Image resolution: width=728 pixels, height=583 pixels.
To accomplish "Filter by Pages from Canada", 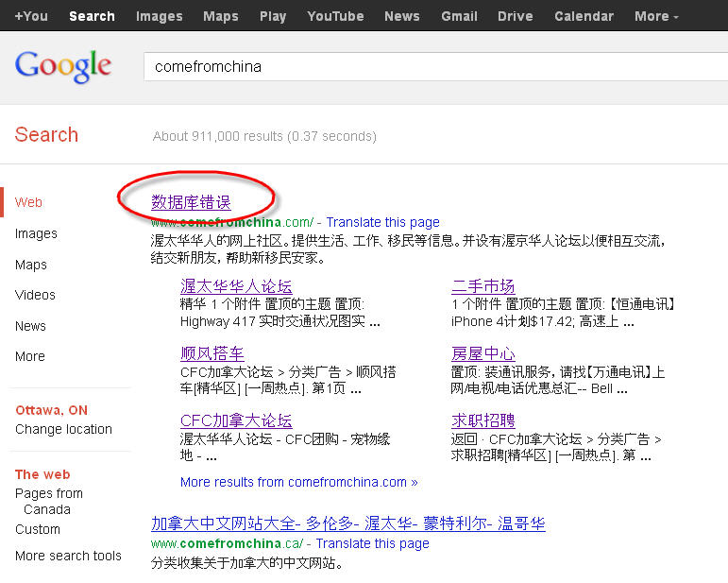I will click(48, 501).
